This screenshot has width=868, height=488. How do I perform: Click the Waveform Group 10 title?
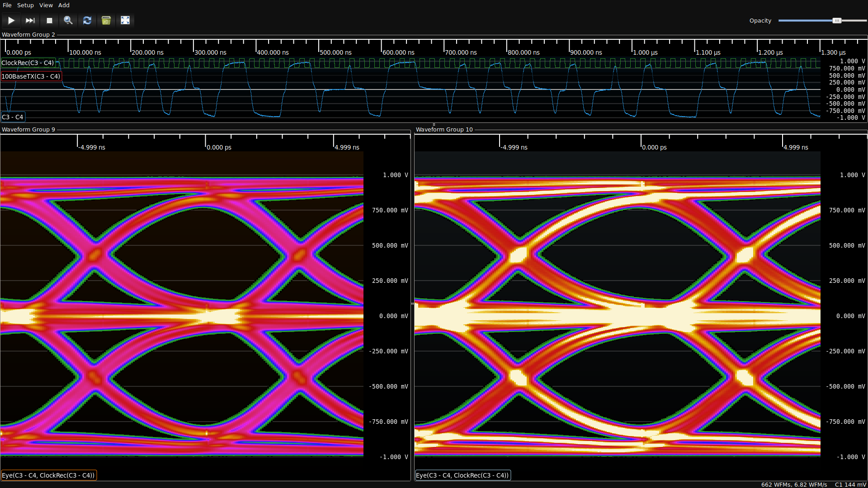click(444, 130)
